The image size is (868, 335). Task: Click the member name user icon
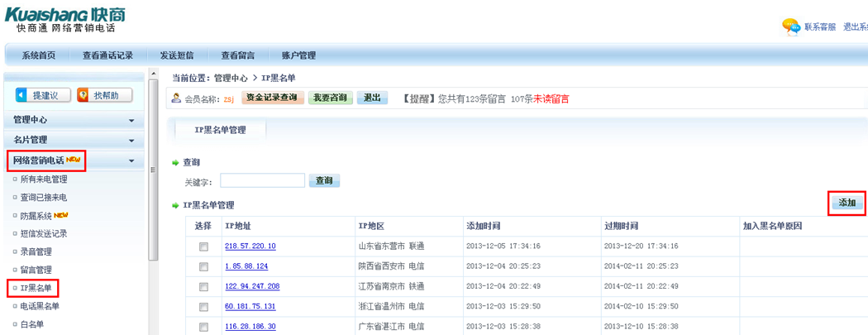click(x=176, y=98)
